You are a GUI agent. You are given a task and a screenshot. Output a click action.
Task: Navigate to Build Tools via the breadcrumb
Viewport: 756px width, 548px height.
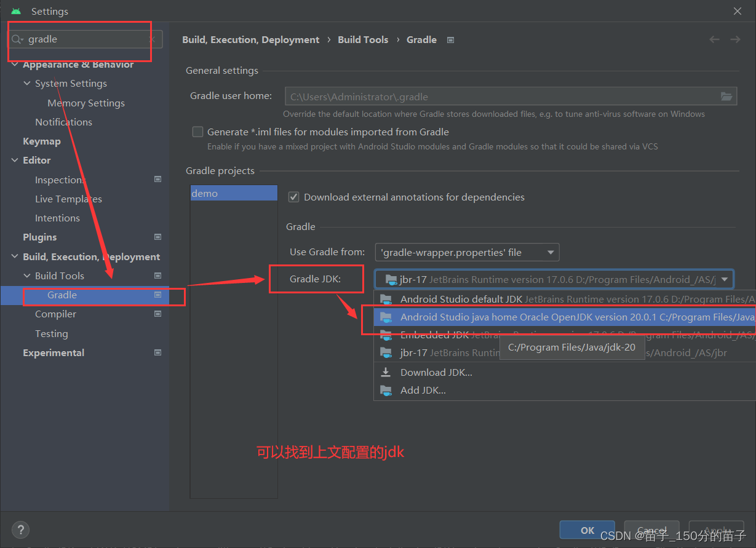coord(363,39)
